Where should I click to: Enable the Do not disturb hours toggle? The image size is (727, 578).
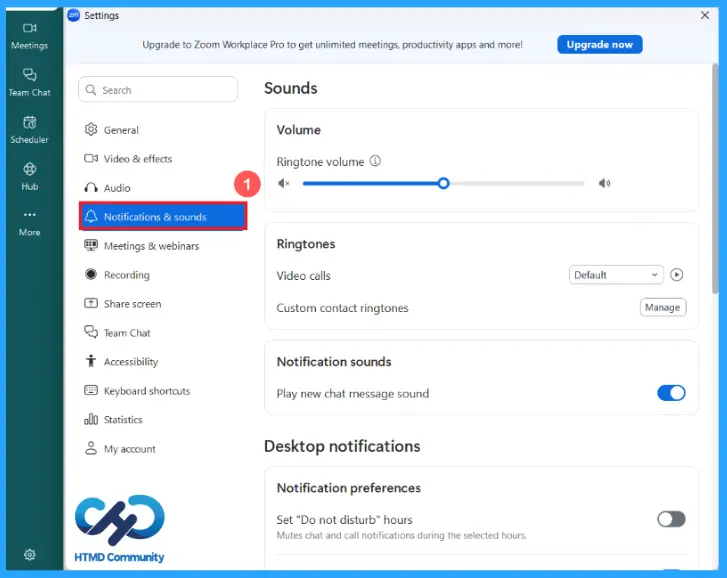tap(671, 519)
